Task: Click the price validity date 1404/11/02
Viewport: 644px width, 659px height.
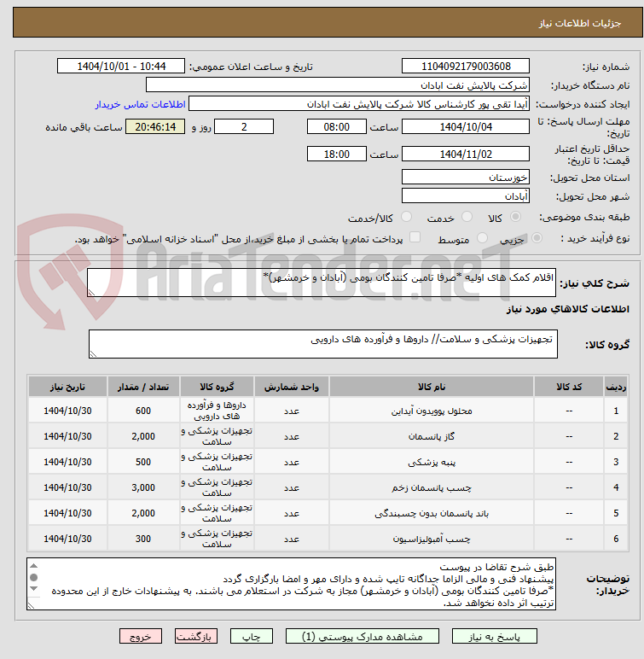Action: 466,154
